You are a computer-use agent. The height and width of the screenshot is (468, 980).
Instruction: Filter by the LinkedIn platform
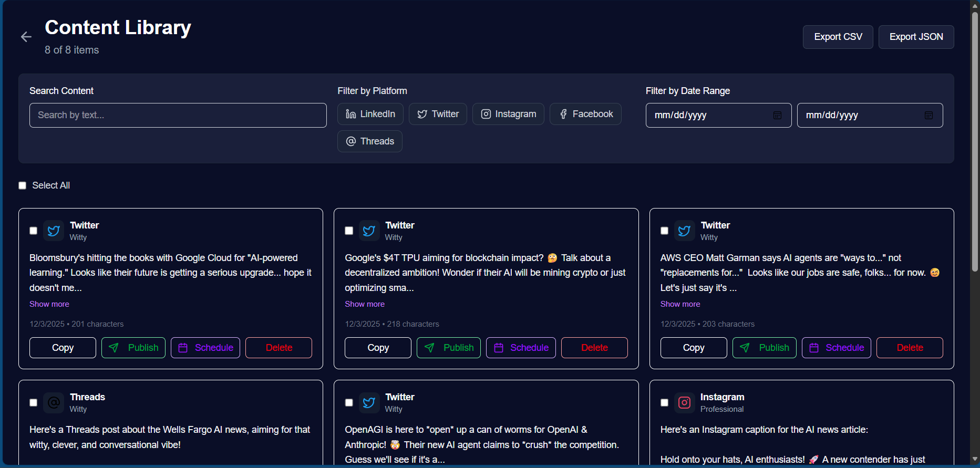(x=370, y=114)
